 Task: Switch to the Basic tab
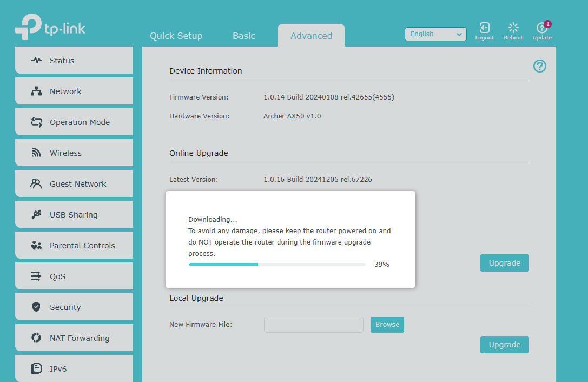click(x=244, y=36)
